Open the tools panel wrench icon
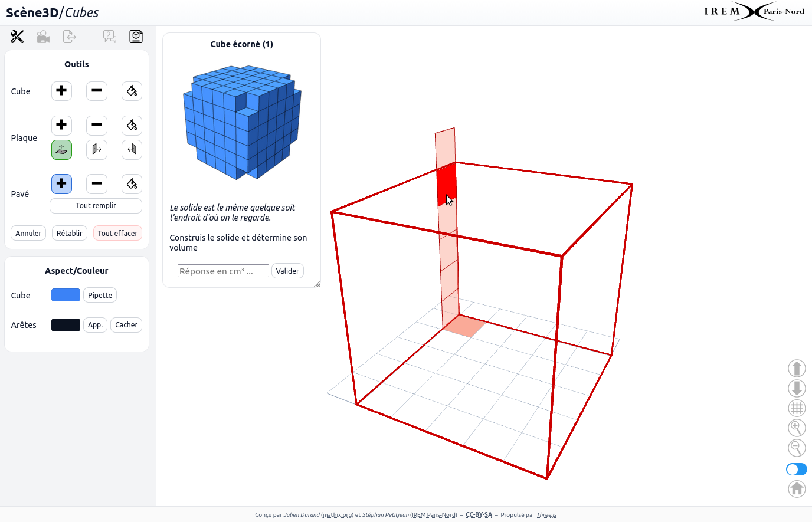Screen dimensions: 812x522 pyautogui.click(x=17, y=37)
